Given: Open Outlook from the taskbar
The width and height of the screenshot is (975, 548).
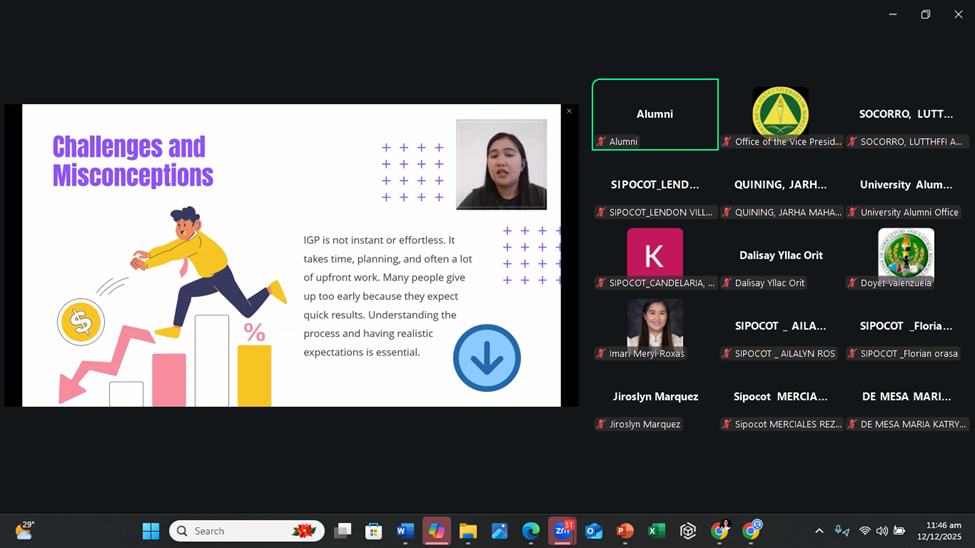Looking at the screenshot, I should point(594,531).
